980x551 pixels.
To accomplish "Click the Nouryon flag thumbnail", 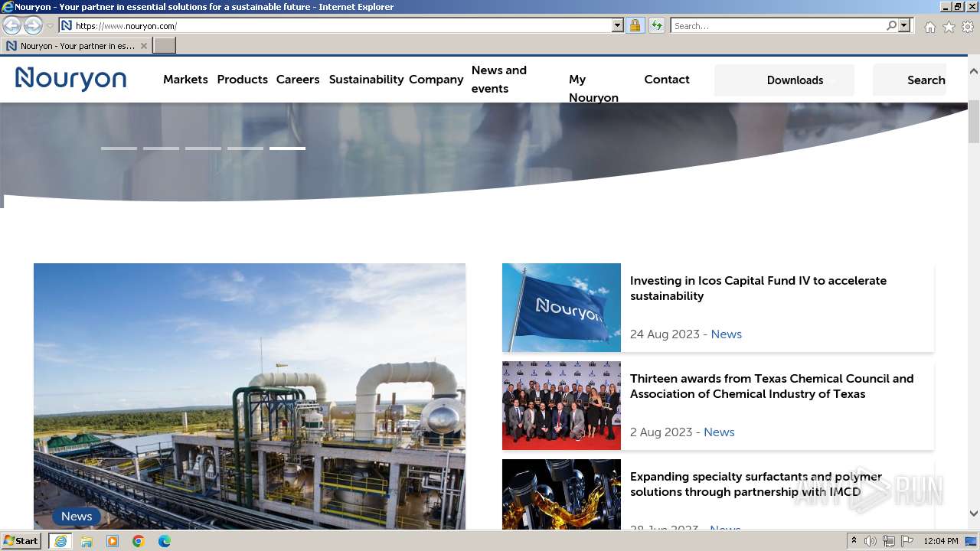I will click(561, 308).
